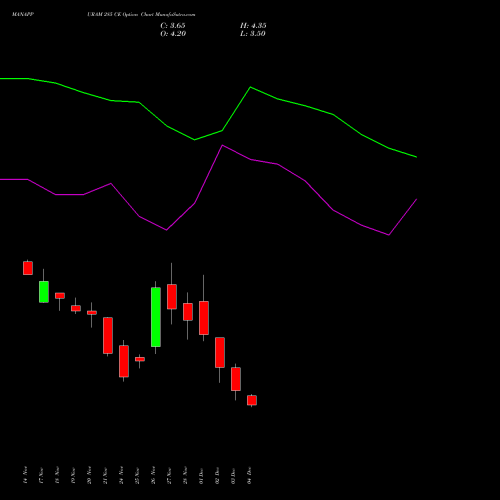
Task: Click the 14 Nov date label
Action: (x=26, y=475)
